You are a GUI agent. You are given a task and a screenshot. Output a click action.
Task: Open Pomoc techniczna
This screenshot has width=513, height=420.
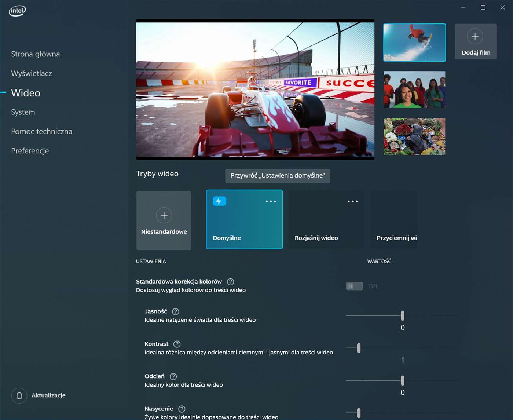click(42, 131)
